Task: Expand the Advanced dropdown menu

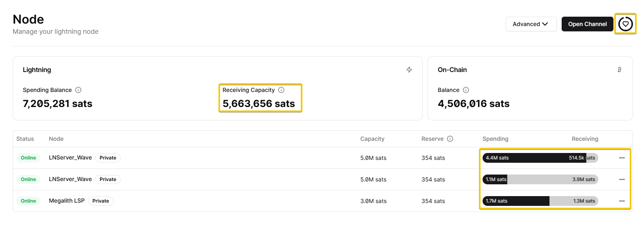Action: coord(531,24)
